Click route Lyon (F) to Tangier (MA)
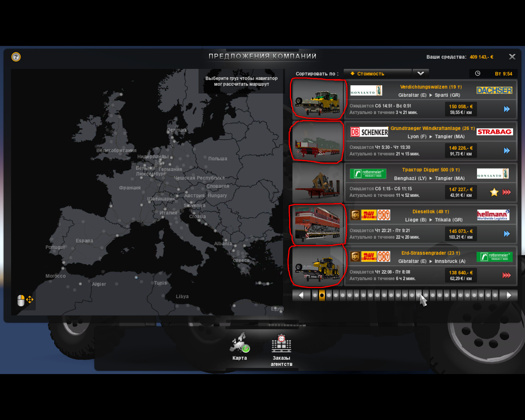525x420 pixels. click(436, 137)
